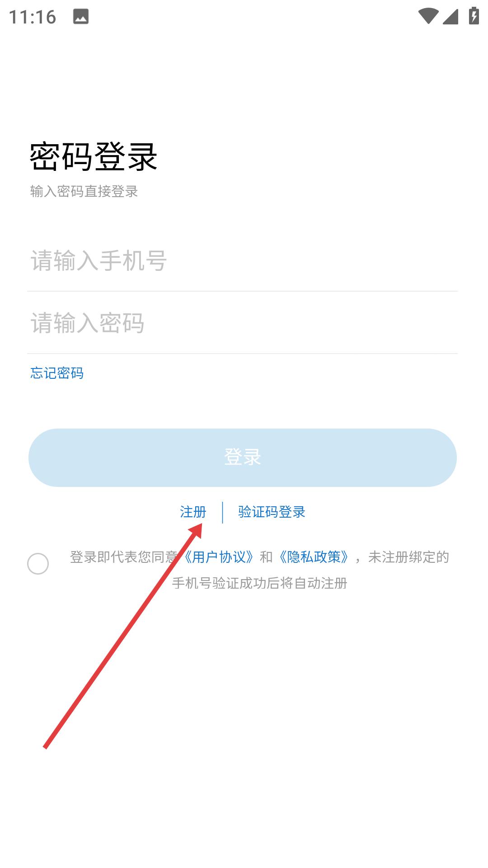Switch to 验证码登录 verification code login
The image size is (488, 868).
click(x=272, y=512)
